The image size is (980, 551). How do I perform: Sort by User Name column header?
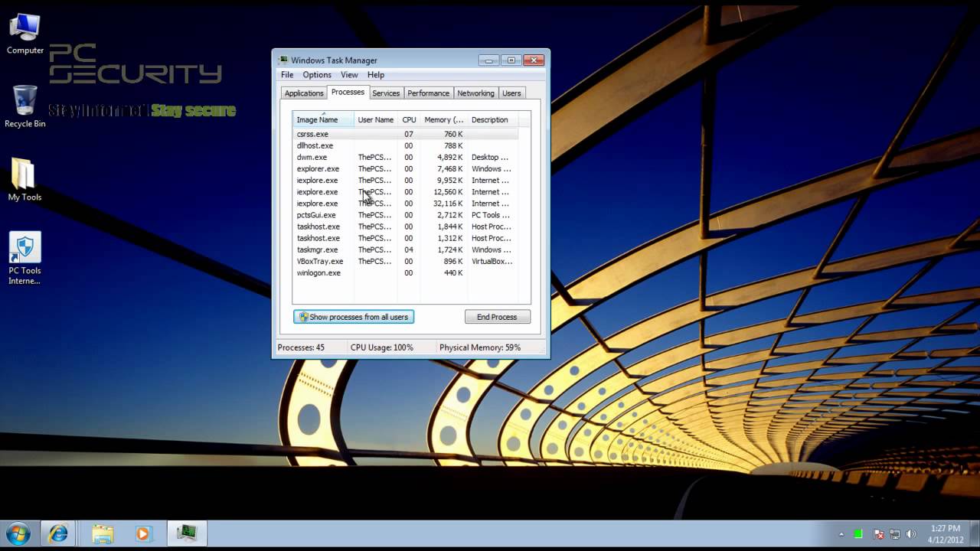click(x=375, y=119)
